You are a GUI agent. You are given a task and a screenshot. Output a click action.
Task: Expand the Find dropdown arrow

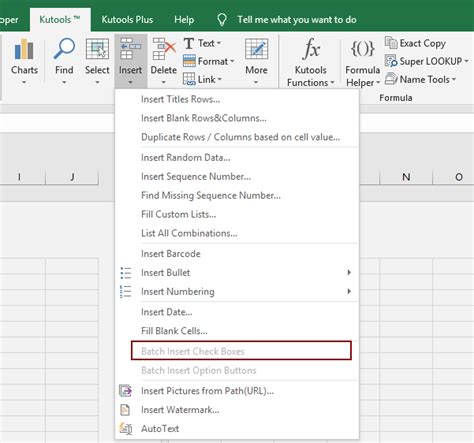pyautogui.click(x=64, y=82)
